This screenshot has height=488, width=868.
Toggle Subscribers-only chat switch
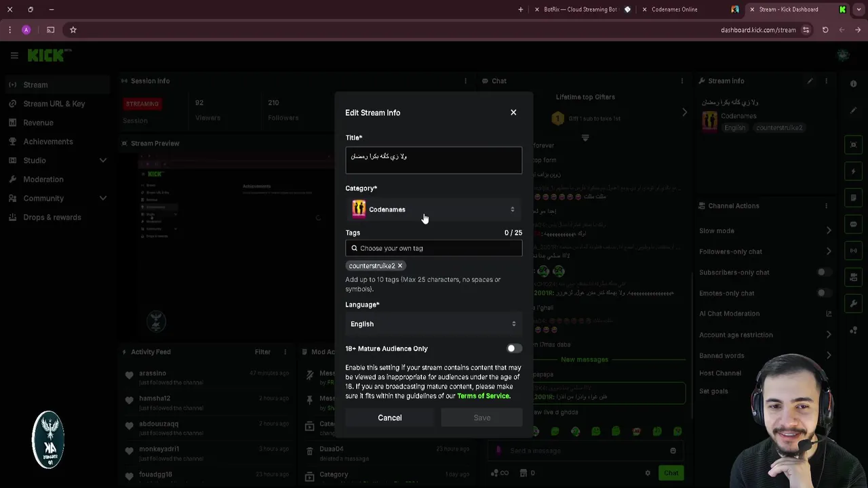pyautogui.click(x=823, y=272)
